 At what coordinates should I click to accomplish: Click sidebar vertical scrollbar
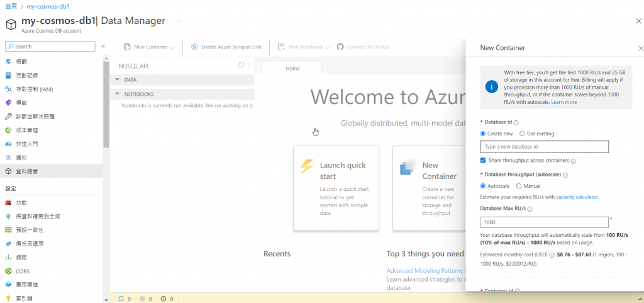pyautogui.click(x=106, y=105)
